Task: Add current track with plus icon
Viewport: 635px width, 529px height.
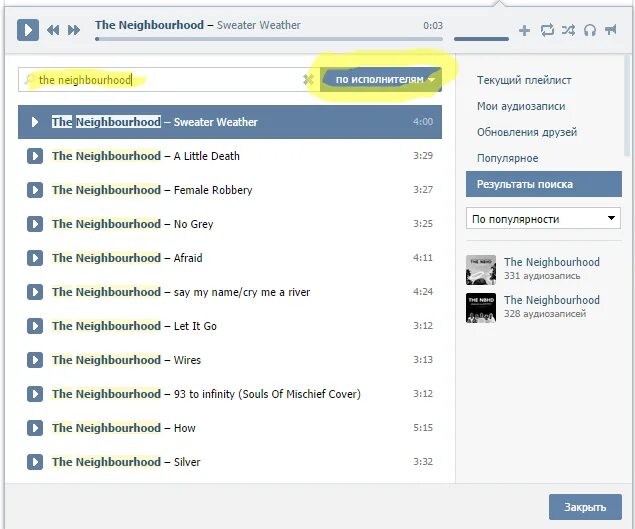Action: 524,30
